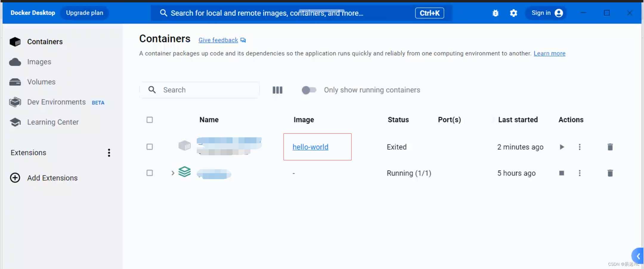Check the select-all containers checkbox
The image size is (644, 269).
coord(150,120)
